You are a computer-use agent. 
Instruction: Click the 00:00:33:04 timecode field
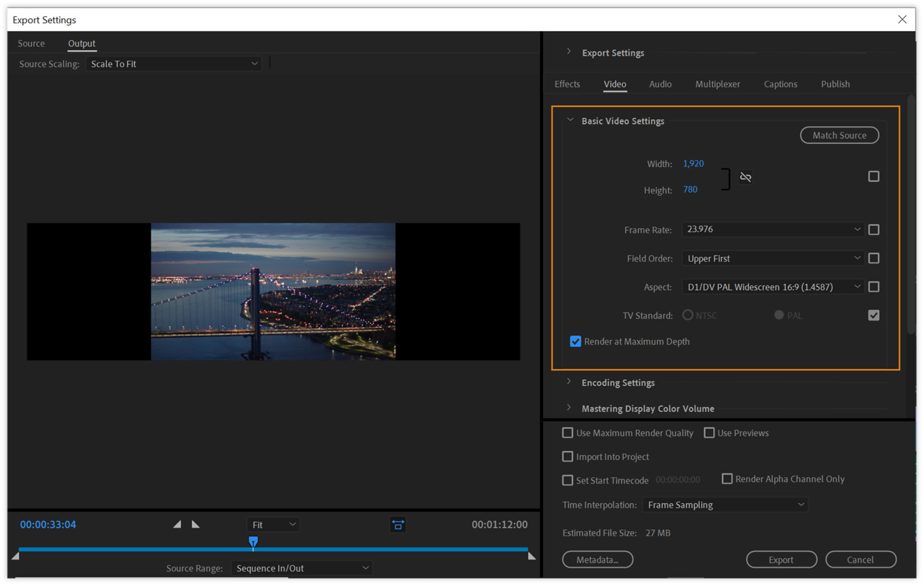pos(48,524)
